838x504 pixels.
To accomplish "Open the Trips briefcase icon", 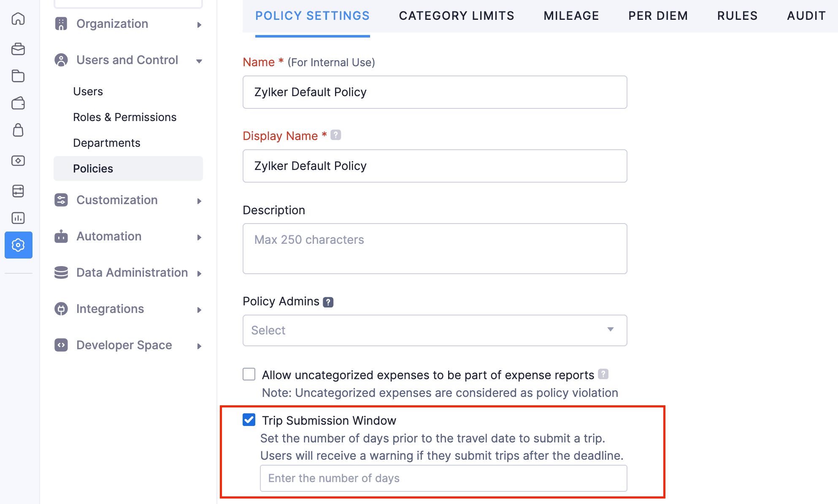I will pos(18,49).
